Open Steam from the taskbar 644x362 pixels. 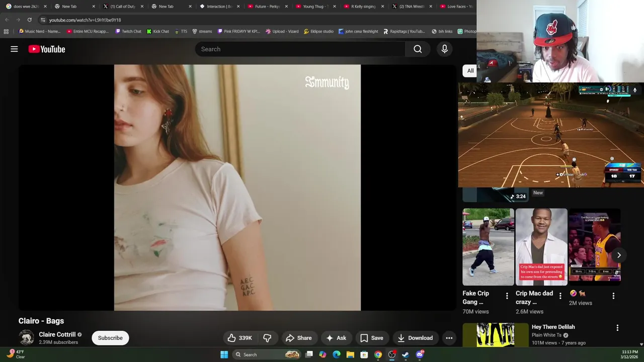pos(406,354)
